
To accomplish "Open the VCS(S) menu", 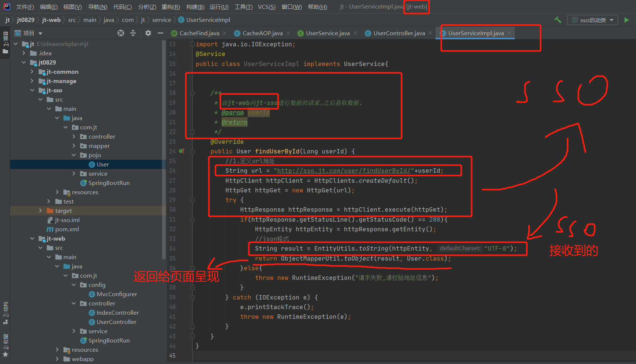I will pos(267,7).
